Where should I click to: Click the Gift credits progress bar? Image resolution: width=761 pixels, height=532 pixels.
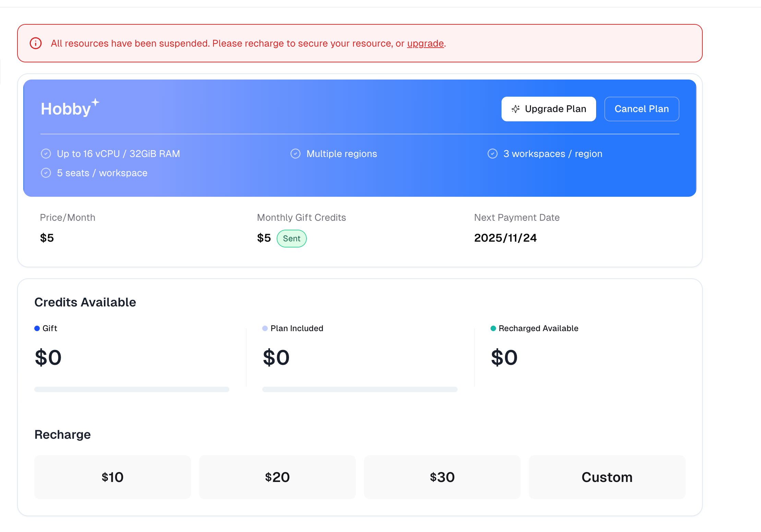(132, 389)
